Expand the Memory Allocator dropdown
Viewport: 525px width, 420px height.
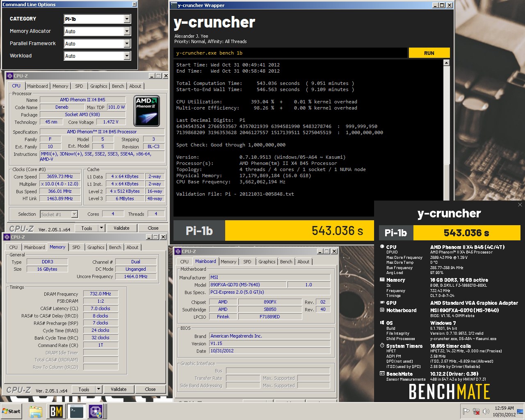pyautogui.click(x=97, y=31)
